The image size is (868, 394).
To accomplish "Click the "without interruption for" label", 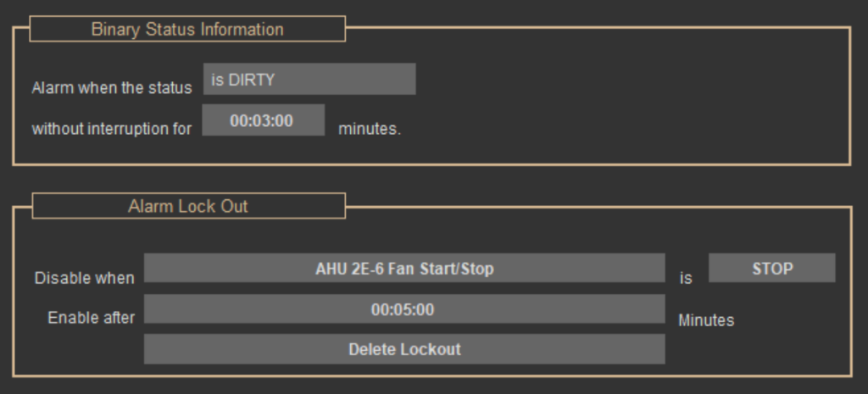I will pyautogui.click(x=112, y=130).
